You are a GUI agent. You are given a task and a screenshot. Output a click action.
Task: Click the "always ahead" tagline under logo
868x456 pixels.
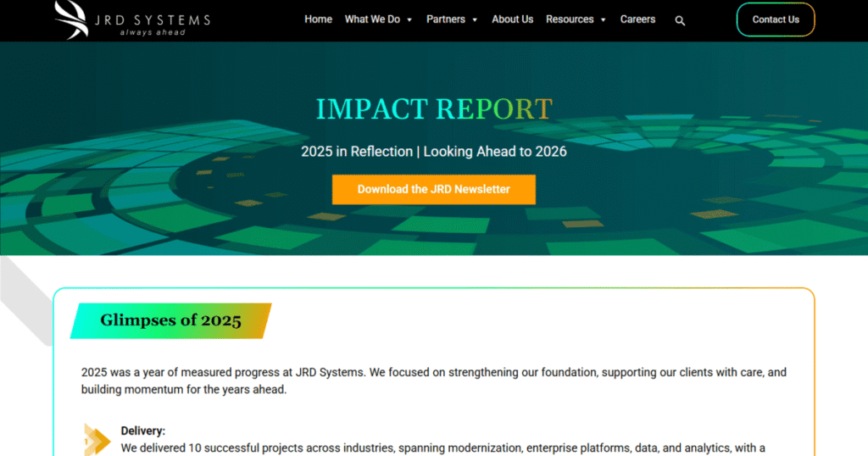(152, 32)
